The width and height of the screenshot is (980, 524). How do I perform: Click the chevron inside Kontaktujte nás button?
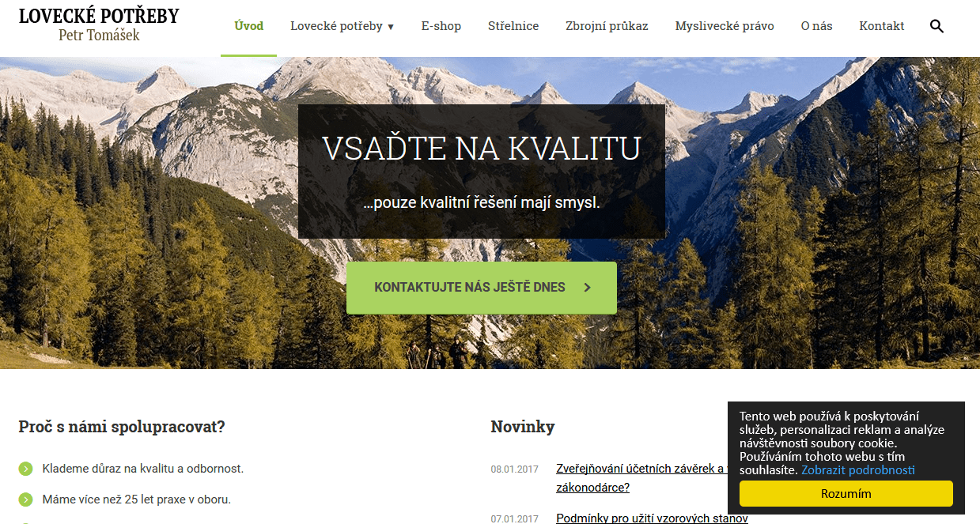click(587, 288)
